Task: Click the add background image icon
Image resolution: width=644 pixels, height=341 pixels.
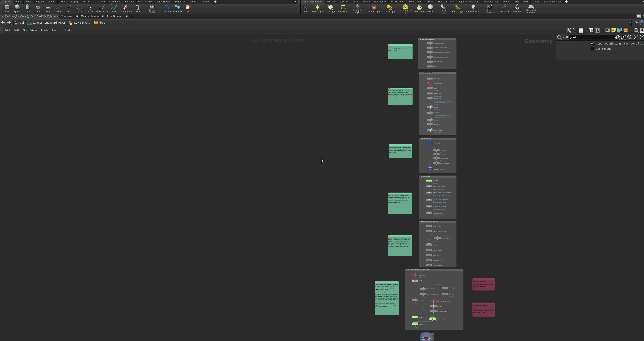Action: 619,30
